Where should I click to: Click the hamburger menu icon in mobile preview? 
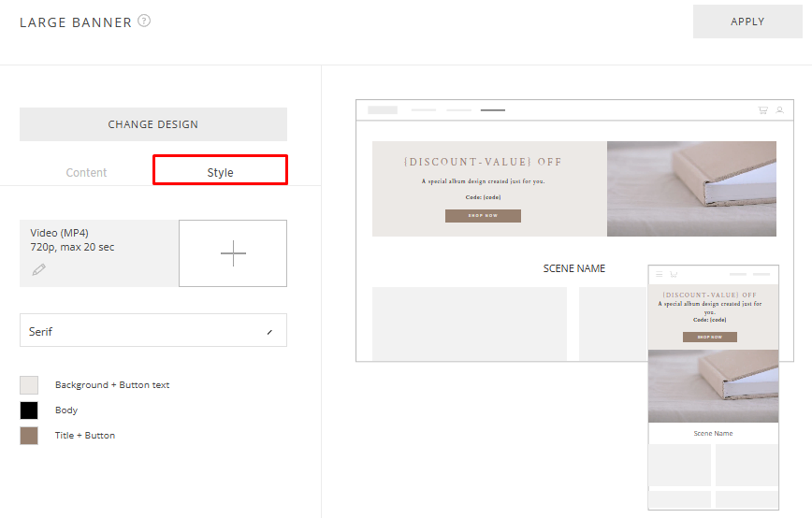point(660,274)
